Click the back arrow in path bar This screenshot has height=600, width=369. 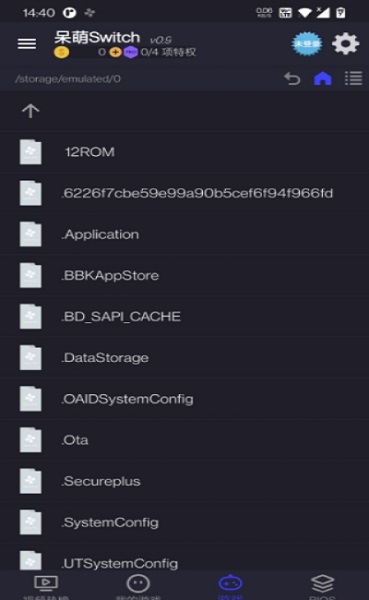(x=292, y=79)
